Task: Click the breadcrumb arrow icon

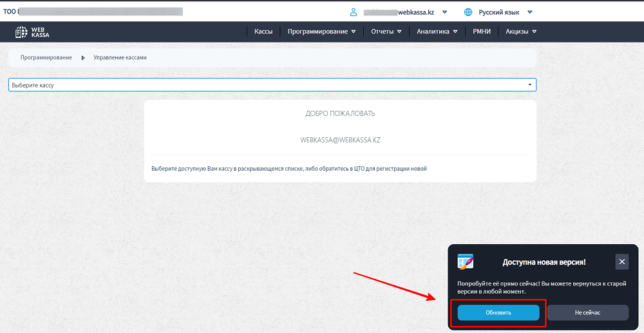Action: [83, 58]
